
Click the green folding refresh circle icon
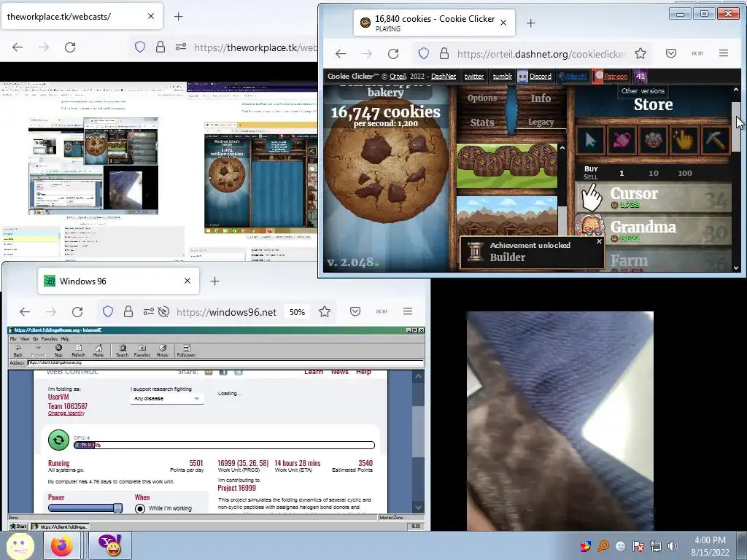point(58,440)
